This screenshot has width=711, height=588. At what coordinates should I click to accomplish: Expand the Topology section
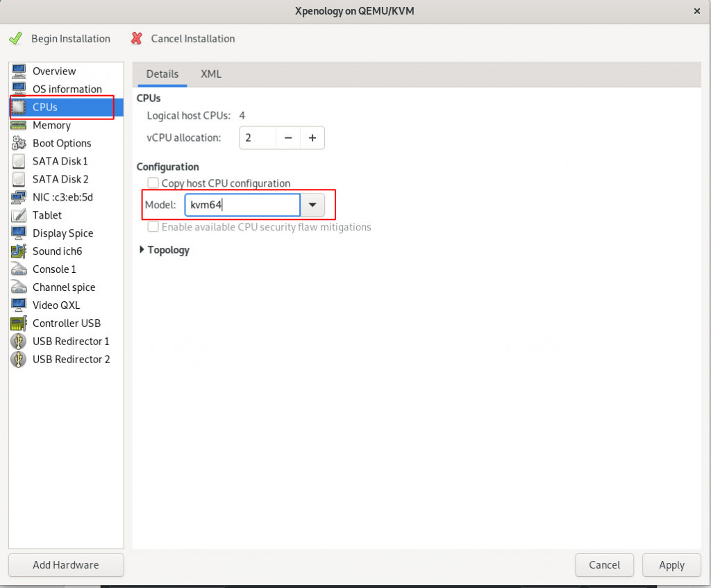[x=142, y=250]
